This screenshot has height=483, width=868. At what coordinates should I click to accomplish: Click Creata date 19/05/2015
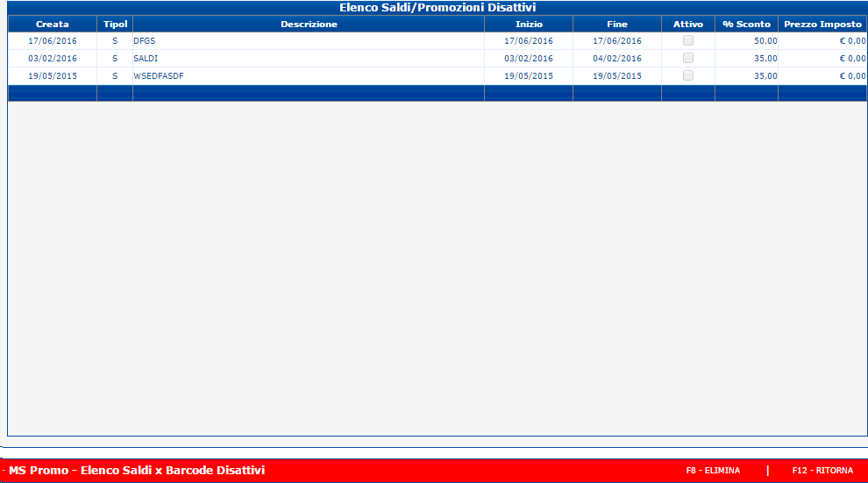tap(53, 75)
